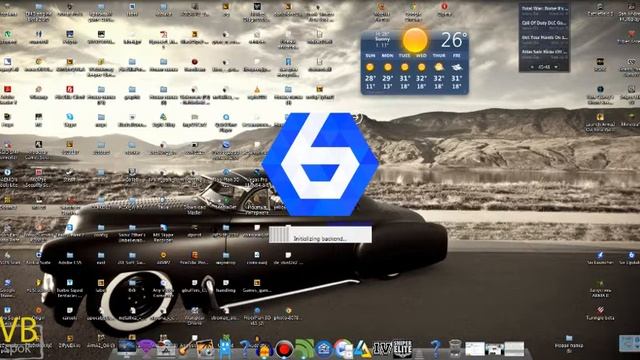Select the first minimized window thumbnail in dock
Viewport: 640px width, 360px height.
click(x=475, y=349)
